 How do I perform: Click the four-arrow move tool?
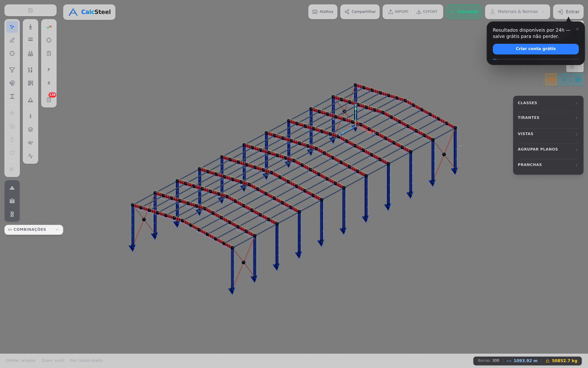(12, 113)
